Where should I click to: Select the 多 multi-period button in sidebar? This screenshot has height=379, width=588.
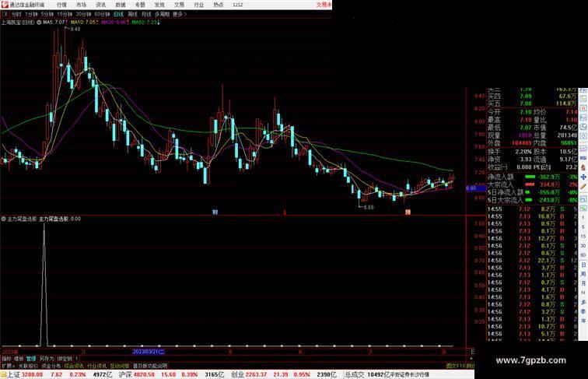[583, 303]
